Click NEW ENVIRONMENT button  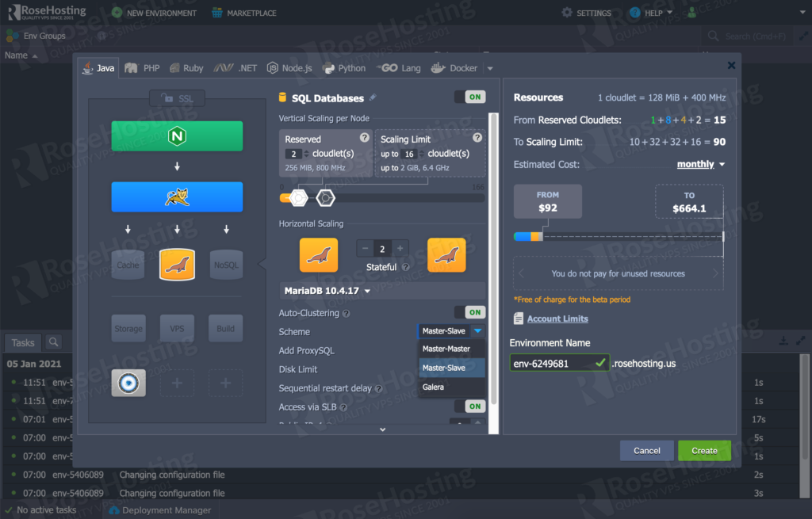[155, 13]
